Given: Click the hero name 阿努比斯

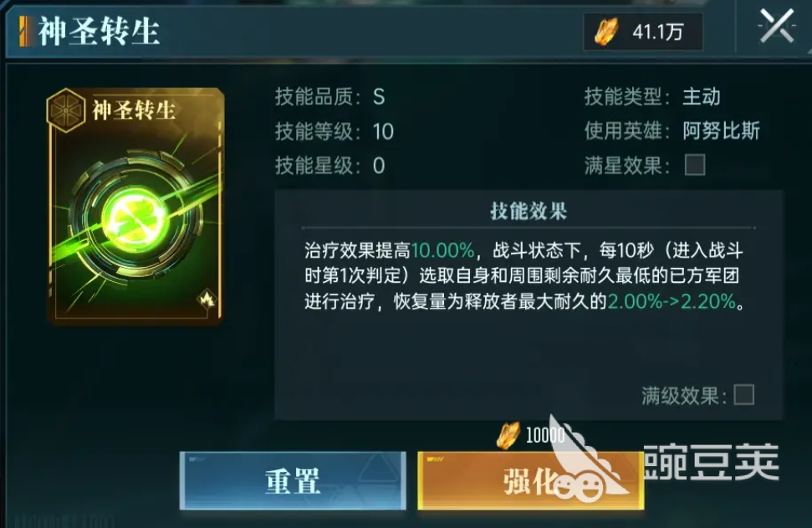Looking at the screenshot, I should pyautogui.click(x=721, y=131).
